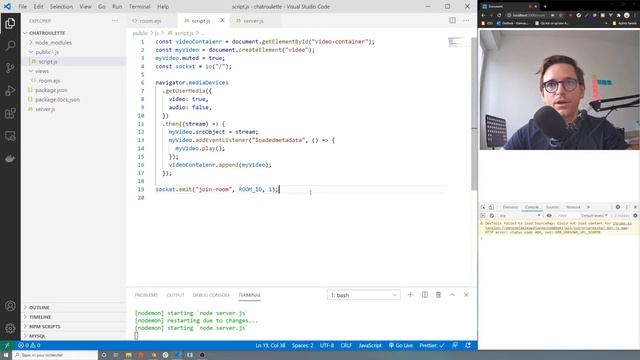Split the terminal panel
The image size is (640, 360).
coord(424,295)
